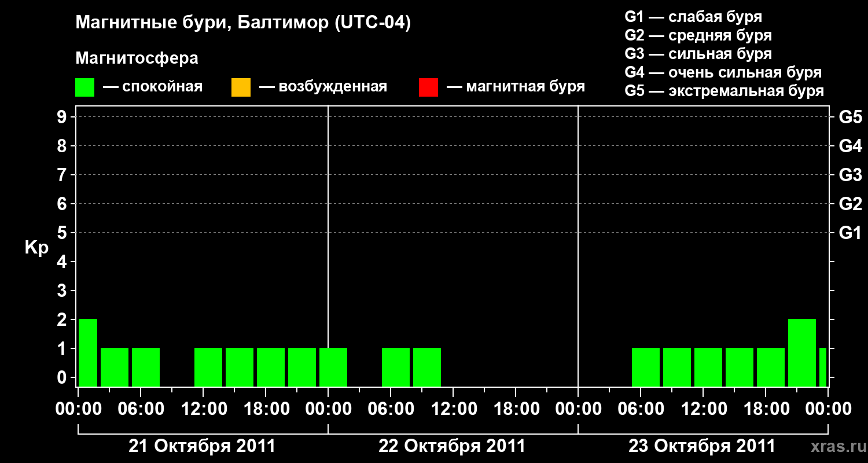868x463 pixels.
Task: Click the Kp 2 bar at 21:00 on 23 Октября
Action: [x=802, y=352]
